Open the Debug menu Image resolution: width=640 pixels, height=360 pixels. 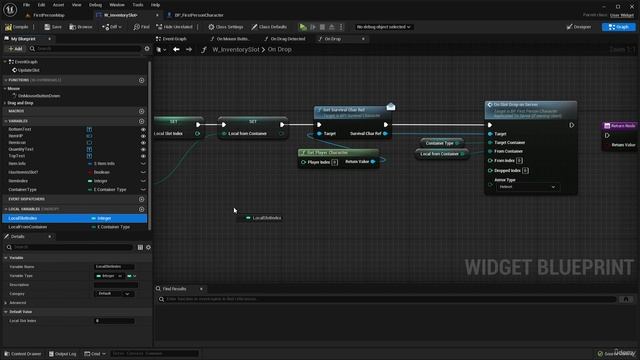[x=96, y=5]
